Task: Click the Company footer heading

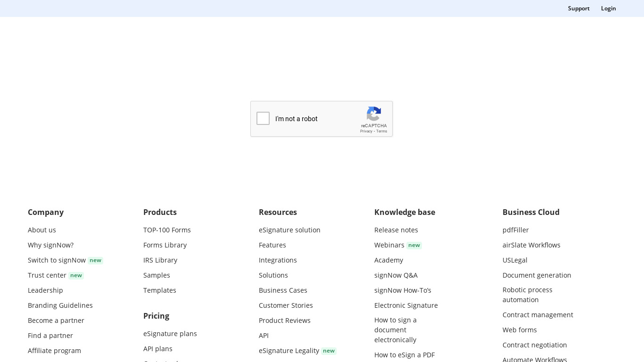Action: coord(46,212)
